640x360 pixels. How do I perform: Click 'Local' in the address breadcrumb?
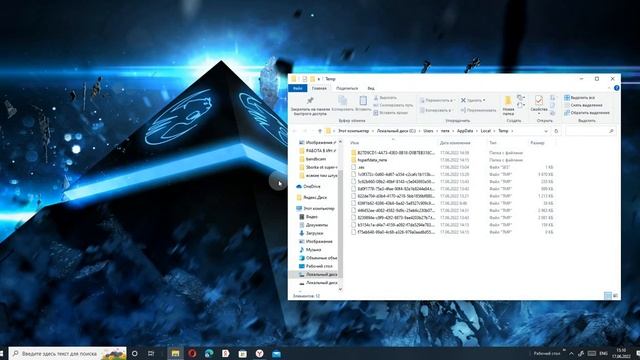[485, 131]
